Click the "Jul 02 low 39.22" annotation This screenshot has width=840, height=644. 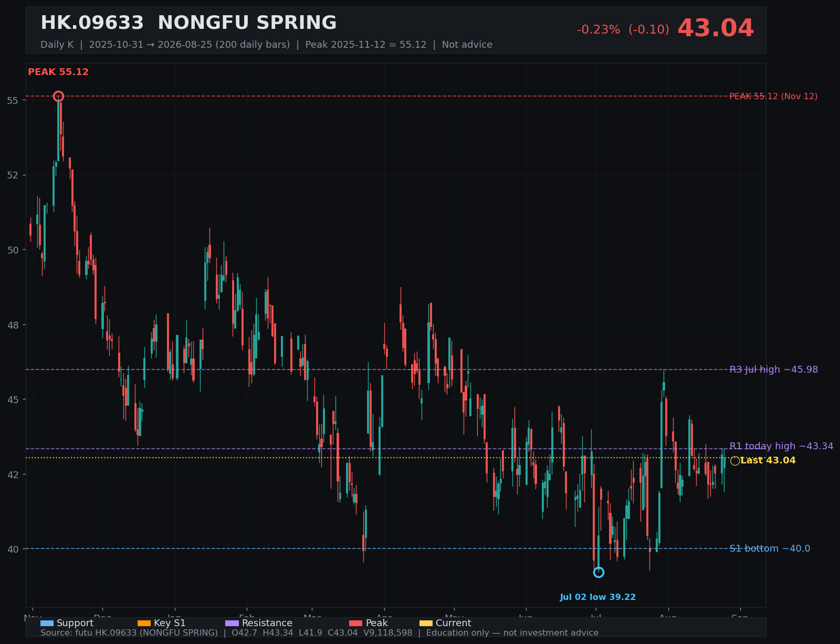tap(598, 597)
